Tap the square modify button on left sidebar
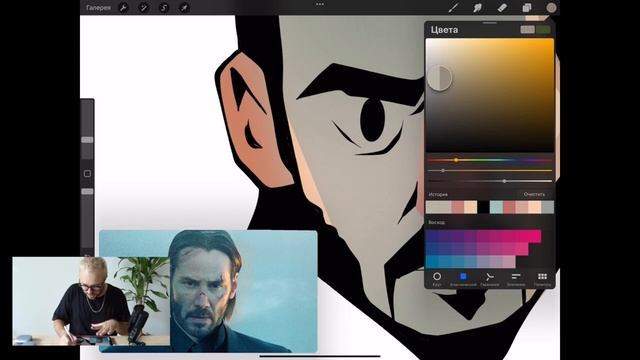The height and width of the screenshot is (360, 640). 87,174
